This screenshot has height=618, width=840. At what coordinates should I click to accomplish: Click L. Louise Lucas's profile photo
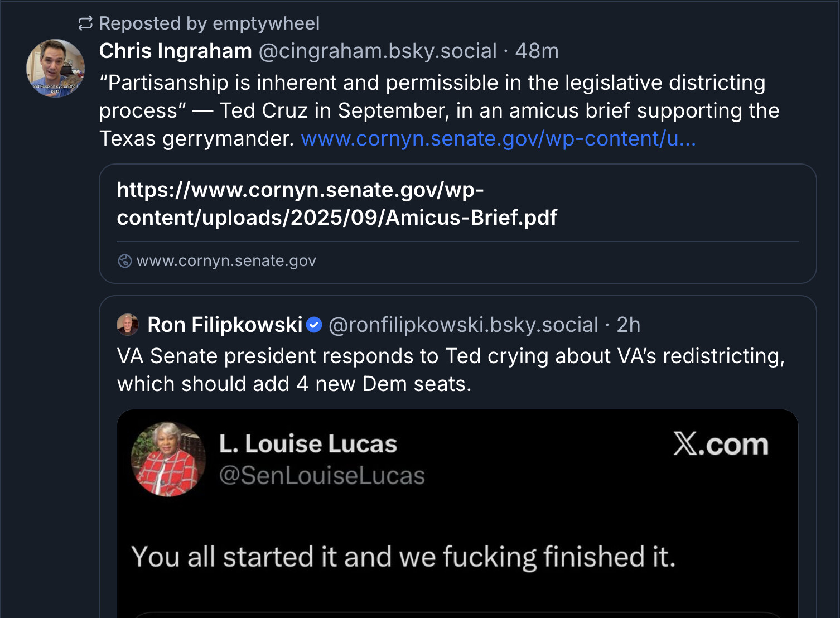coord(168,459)
